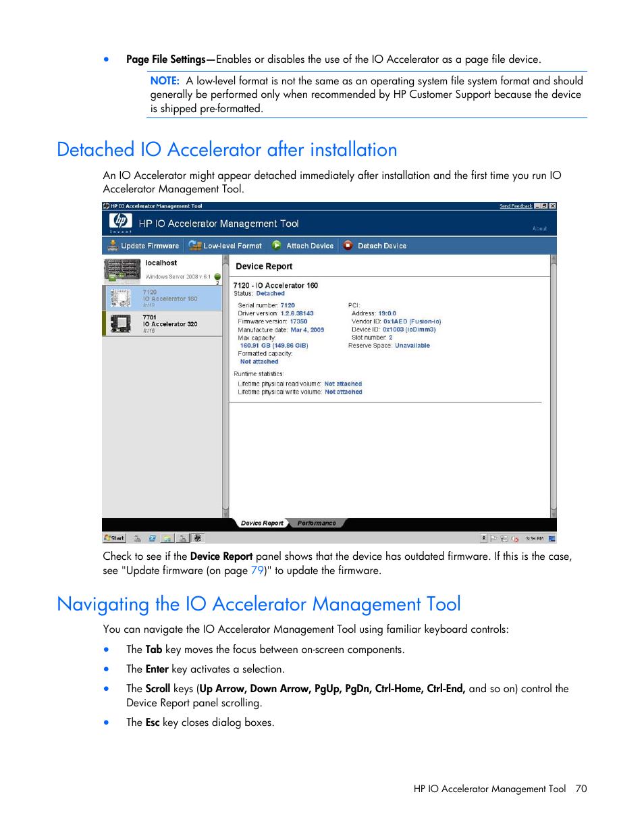
Task: Click the page 79 link for Update firmware
Action: [257, 571]
